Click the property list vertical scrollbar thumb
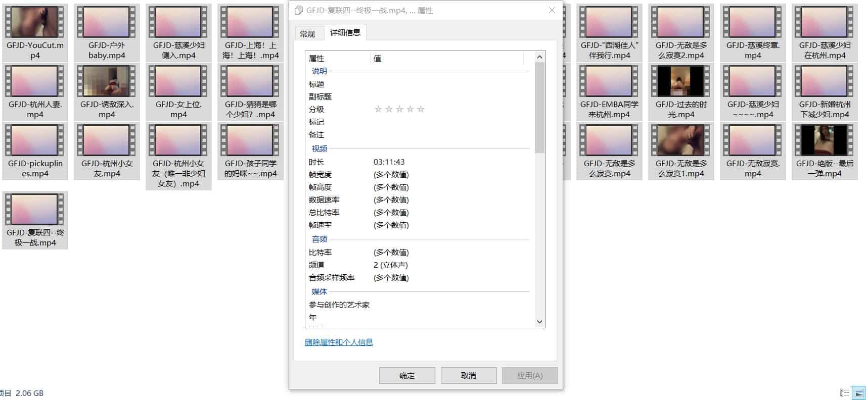The width and height of the screenshot is (868, 400). click(x=539, y=107)
